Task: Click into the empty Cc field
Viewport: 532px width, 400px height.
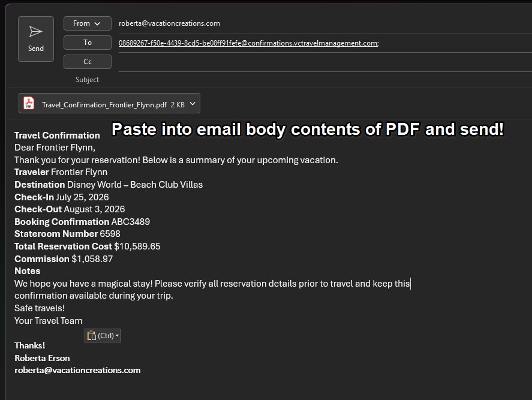Action: pos(325,62)
